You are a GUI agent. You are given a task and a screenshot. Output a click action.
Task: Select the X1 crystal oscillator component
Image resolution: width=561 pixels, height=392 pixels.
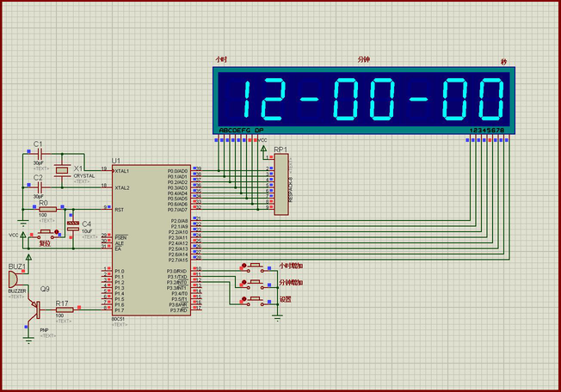[x=60, y=169]
